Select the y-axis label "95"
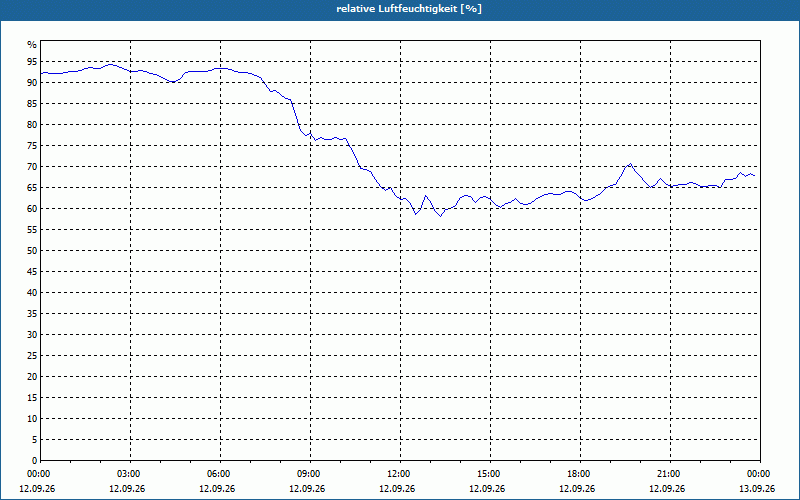 pyautogui.click(x=32, y=62)
